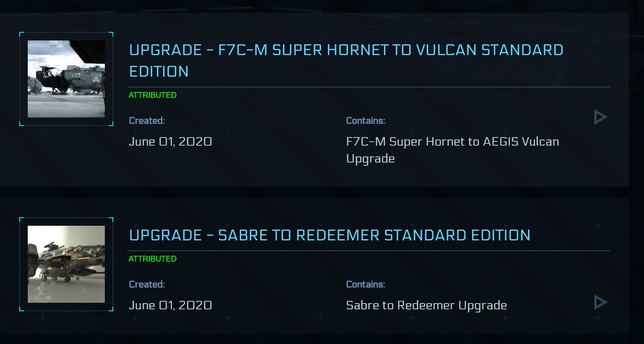Click the divider line under the Vulcan upgrade title
This screenshot has width=644, height=344.
368,87
